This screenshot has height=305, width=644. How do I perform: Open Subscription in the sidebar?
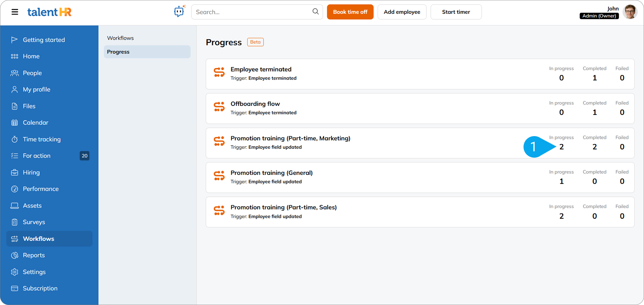coord(49,288)
